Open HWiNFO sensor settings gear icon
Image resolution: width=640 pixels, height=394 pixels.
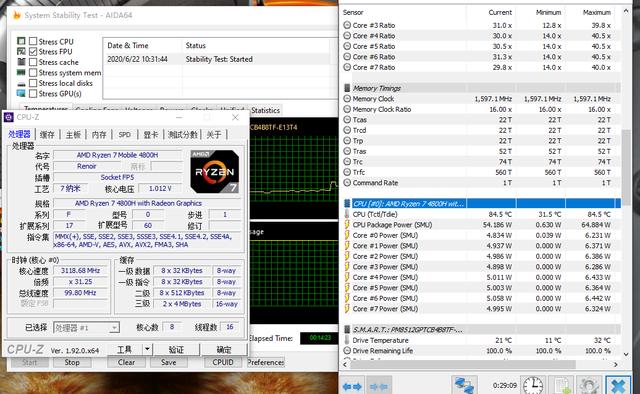589,385
